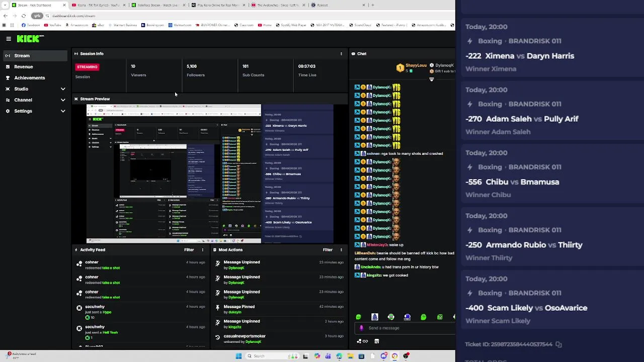
Task: Click the Facebook bookmark
Action: [x=30, y=25]
